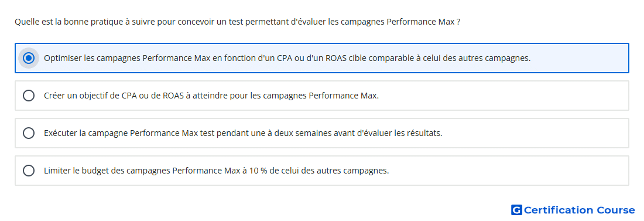This screenshot has height=221, width=644.
Task: Click the highlighted blue-bordered answer card
Action: [x=322, y=58]
